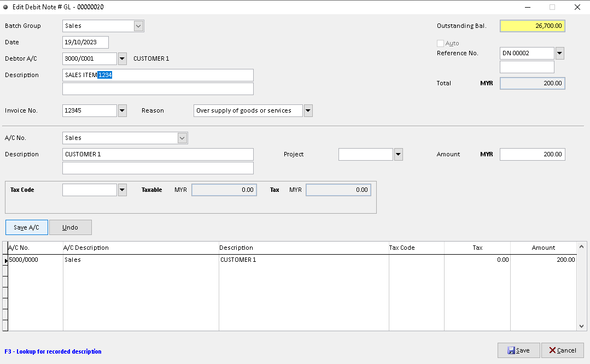Click the Amount MYR 200.00 field
The image size is (590, 364).
pos(533,154)
